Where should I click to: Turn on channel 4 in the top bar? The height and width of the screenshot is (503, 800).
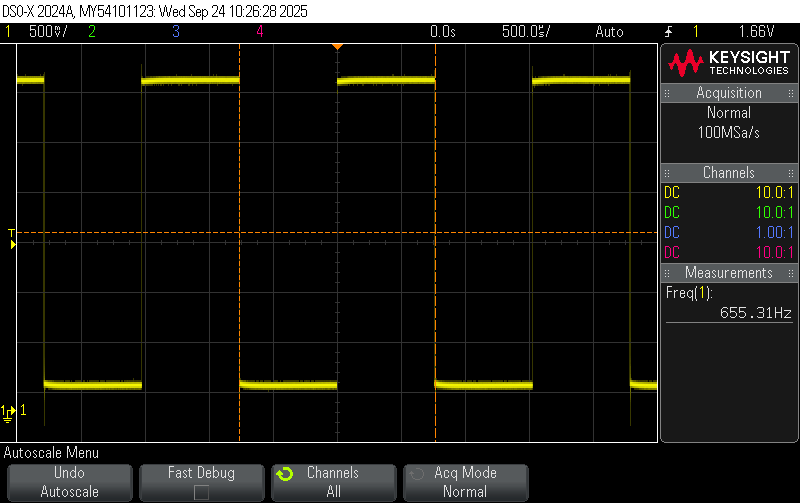[x=260, y=32]
